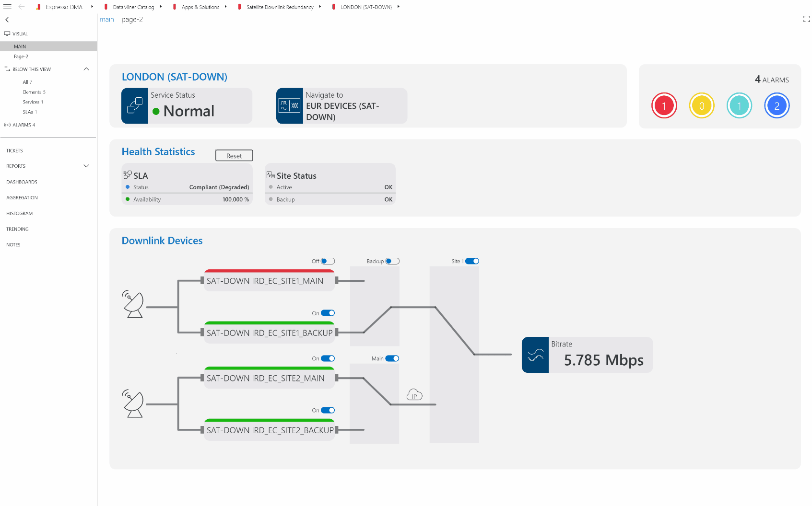Select MAIN in the sidebar
Screen dimensions: 812x506
[48, 46]
